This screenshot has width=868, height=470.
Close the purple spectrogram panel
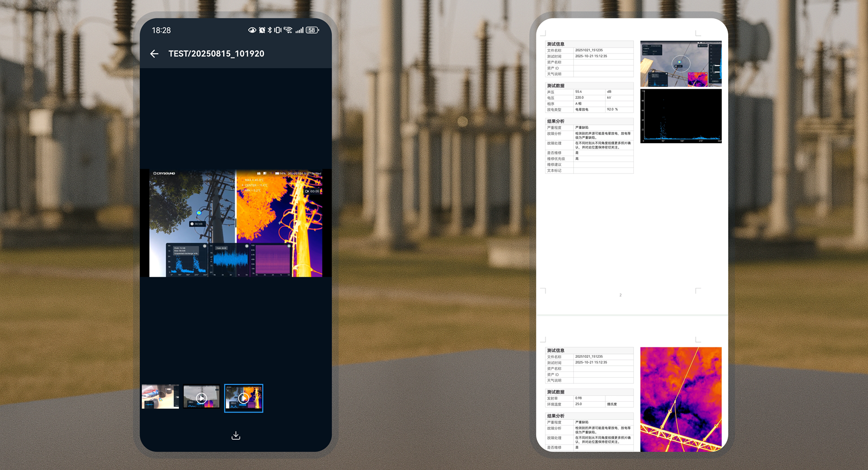pos(289,246)
